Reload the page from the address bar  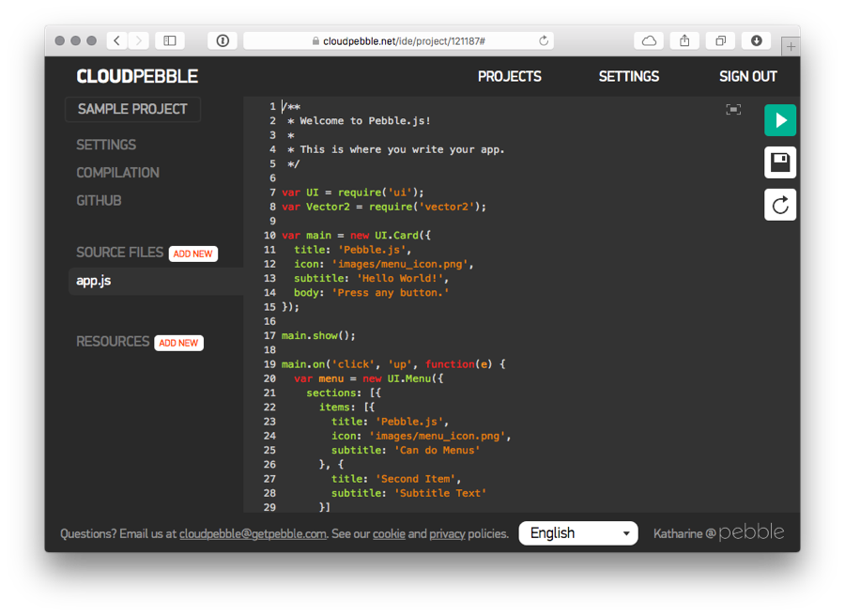pos(544,41)
